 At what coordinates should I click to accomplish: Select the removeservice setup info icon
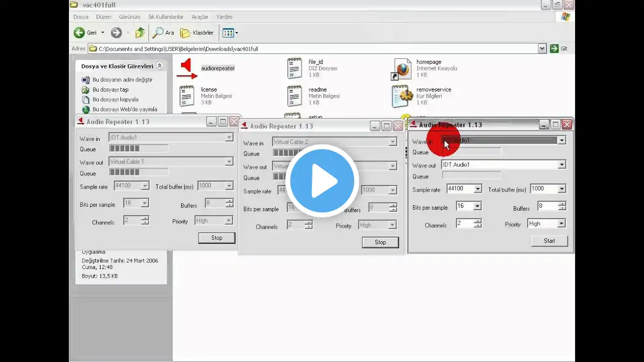coord(402,96)
